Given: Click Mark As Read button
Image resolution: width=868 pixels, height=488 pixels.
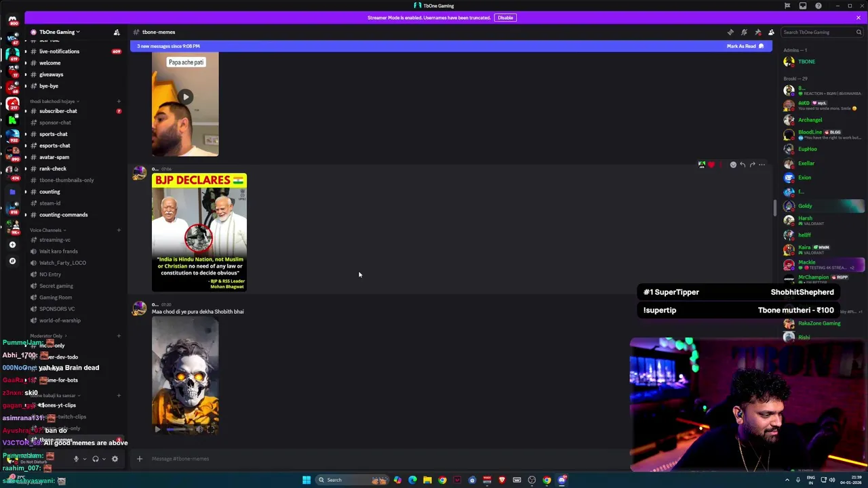Looking at the screenshot, I should (x=745, y=46).
